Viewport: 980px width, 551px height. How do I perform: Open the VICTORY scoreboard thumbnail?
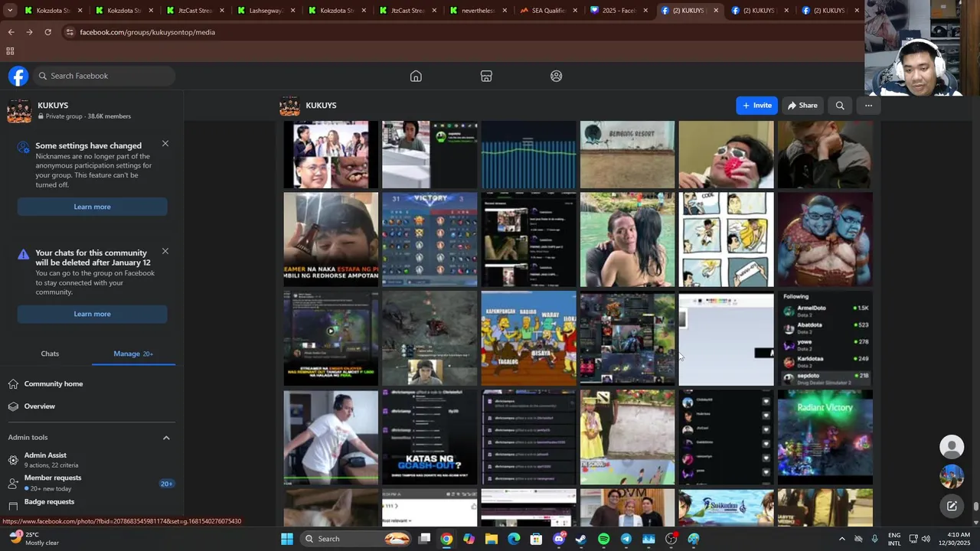[430, 239]
